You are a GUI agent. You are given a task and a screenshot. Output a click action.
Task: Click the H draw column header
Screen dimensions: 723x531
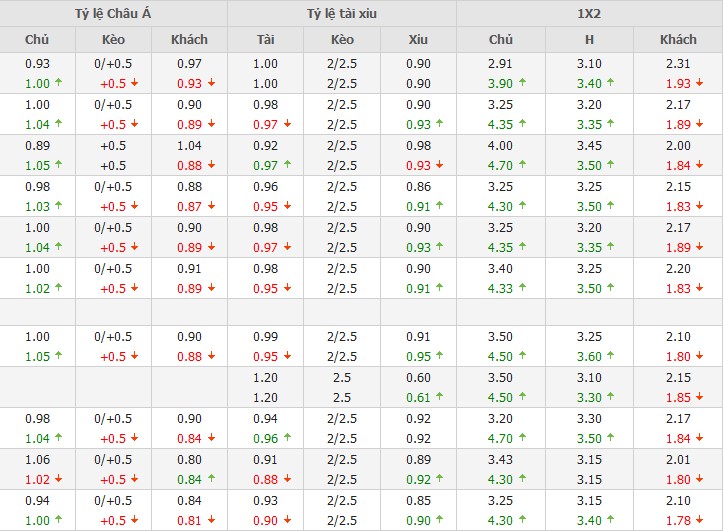coord(589,39)
